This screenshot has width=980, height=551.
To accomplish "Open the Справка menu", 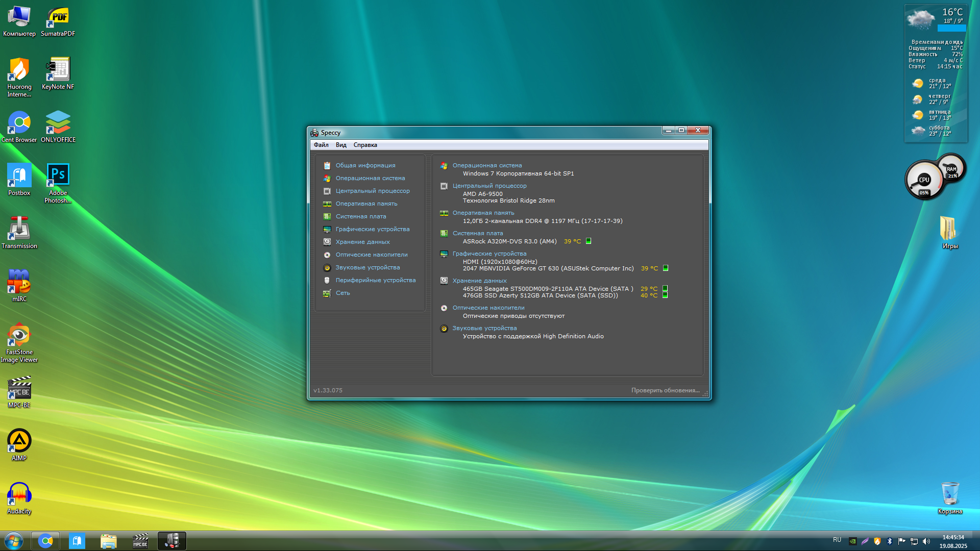I will coord(365,145).
